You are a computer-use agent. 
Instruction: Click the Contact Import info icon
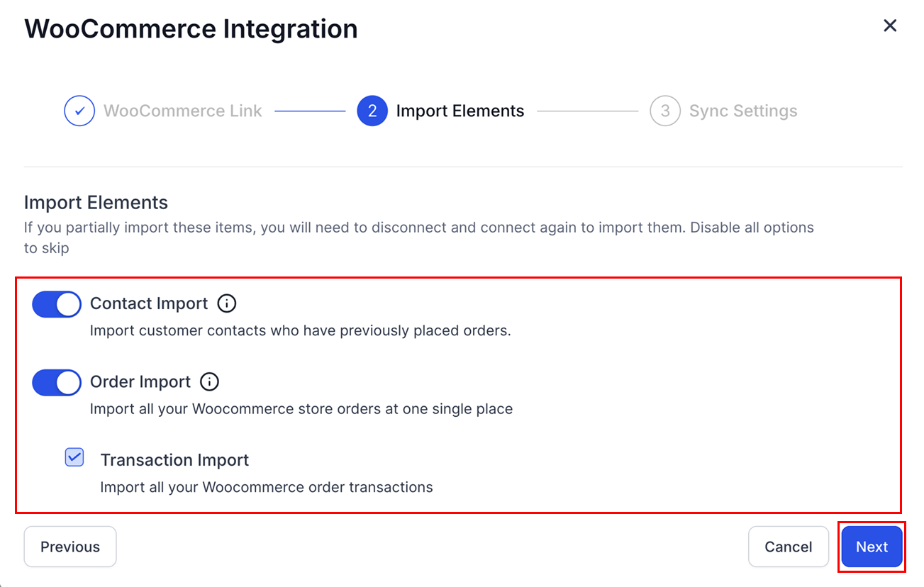point(226,303)
